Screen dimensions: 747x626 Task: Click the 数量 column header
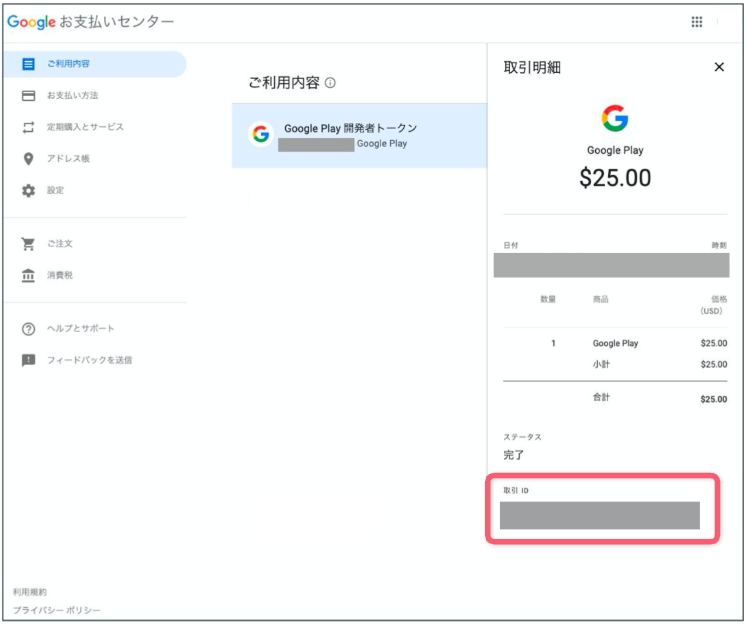coord(548,299)
